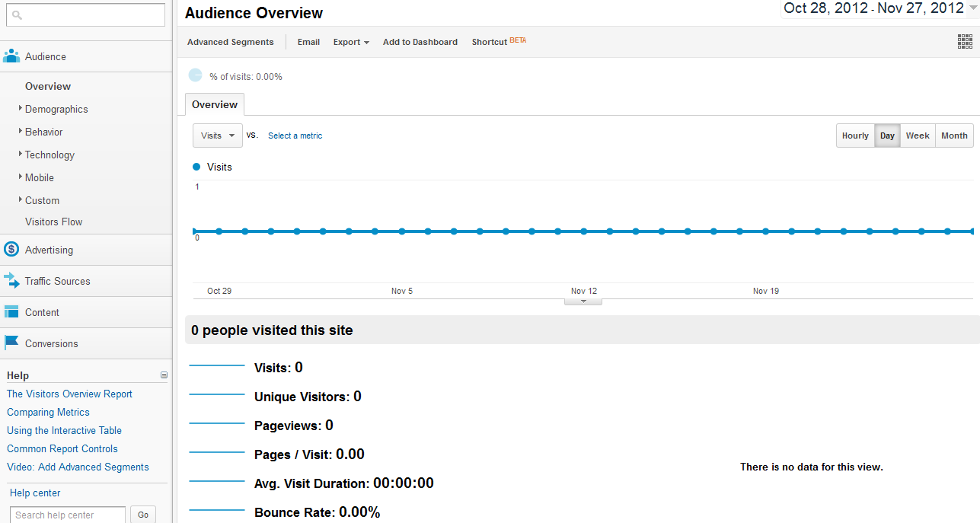Viewport: 980px width, 523px height.
Task: Click the Advertising dollar-sign icon
Action: tap(11, 250)
